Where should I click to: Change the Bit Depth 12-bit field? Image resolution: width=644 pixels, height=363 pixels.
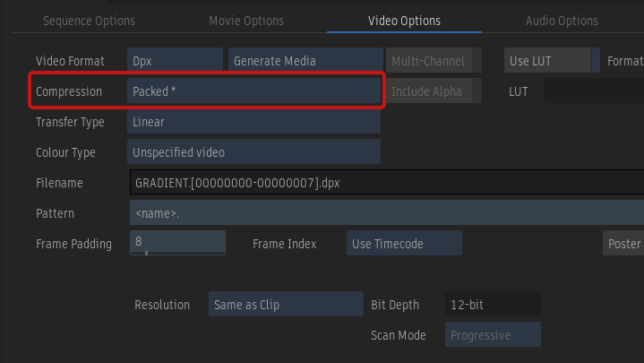tap(493, 305)
